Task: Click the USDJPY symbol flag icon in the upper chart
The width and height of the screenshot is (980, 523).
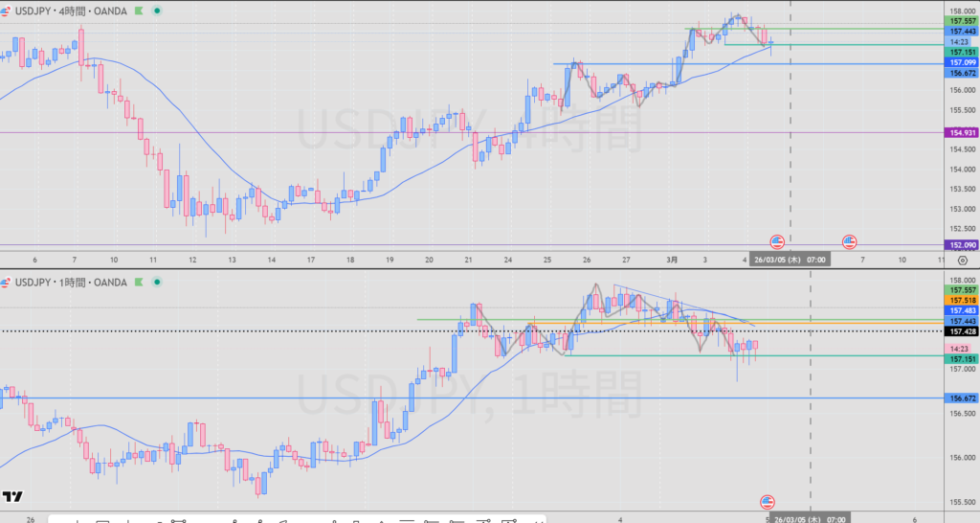Action: click(5, 11)
